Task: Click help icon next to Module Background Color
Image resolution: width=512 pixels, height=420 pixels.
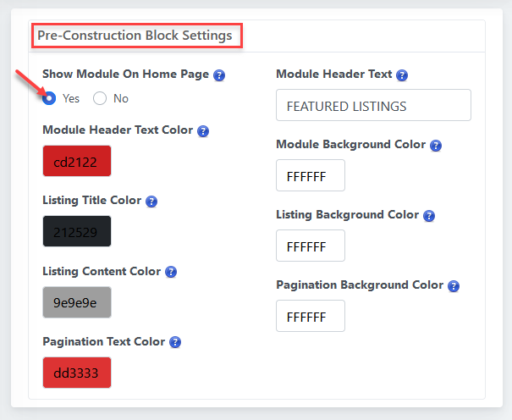Action: click(436, 146)
